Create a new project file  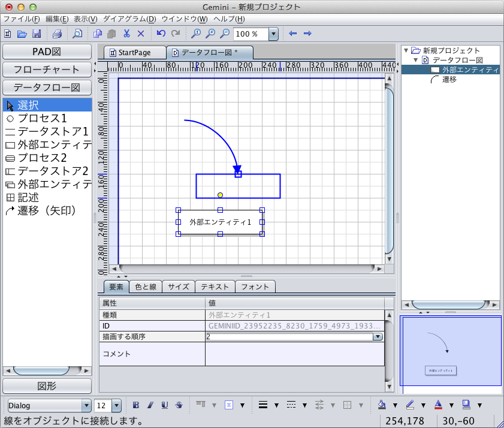click(8, 34)
